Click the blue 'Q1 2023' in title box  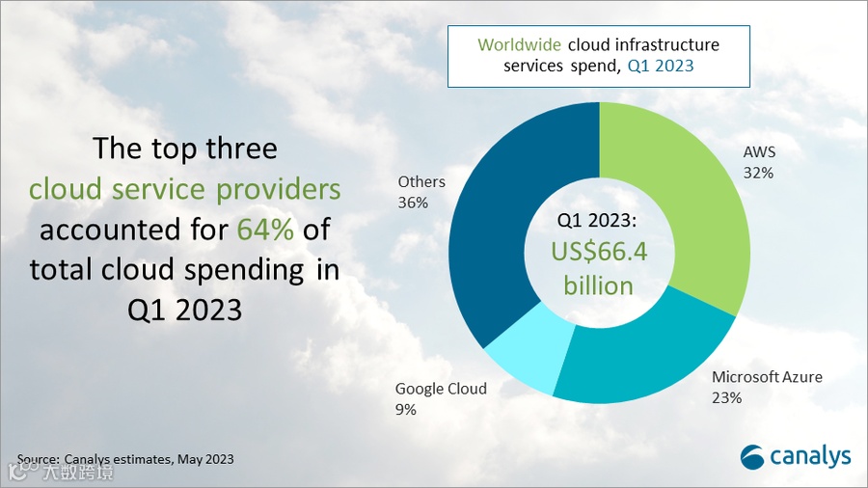coord(661,67)
